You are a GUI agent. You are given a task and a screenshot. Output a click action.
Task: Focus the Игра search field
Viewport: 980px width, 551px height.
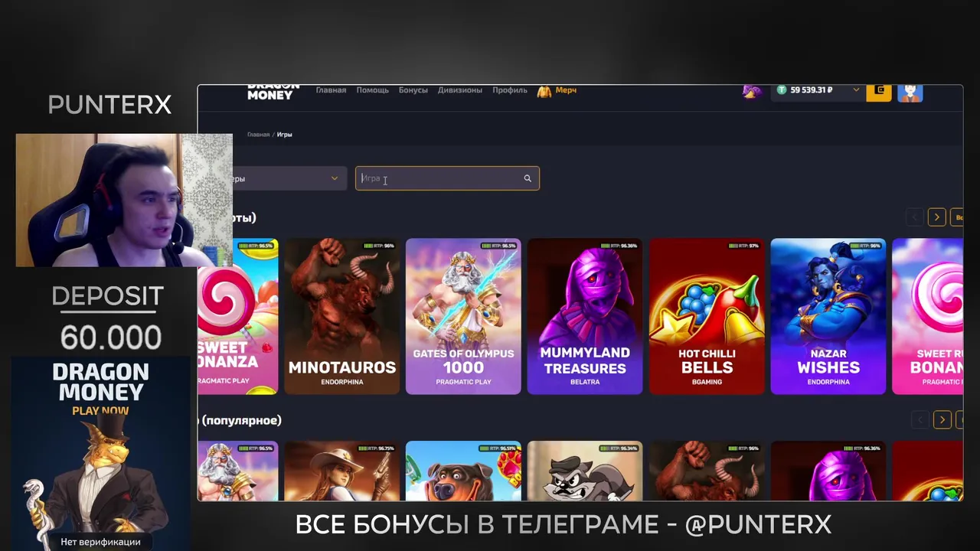[x=447, y=178]
